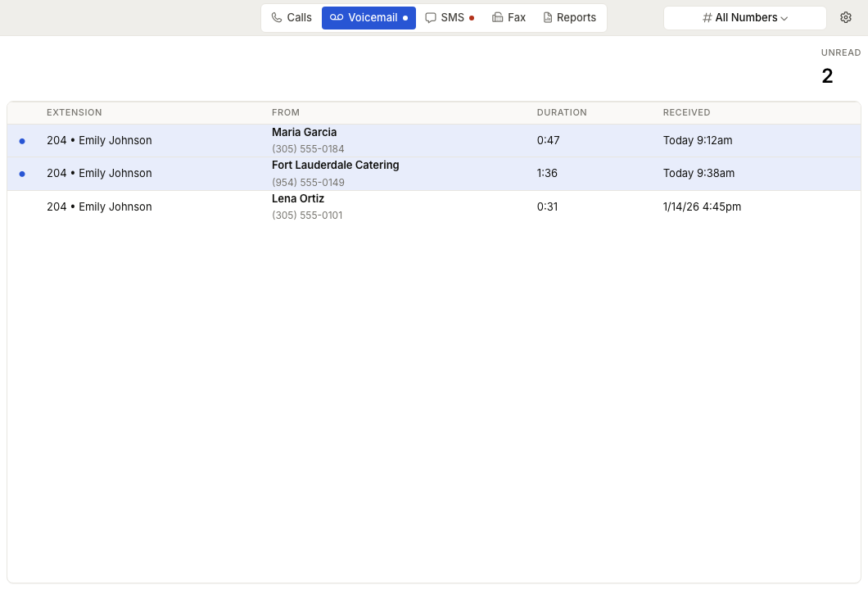868x590 pixels.
Task: Click the From column header
Action: click(x=286, y=112)
